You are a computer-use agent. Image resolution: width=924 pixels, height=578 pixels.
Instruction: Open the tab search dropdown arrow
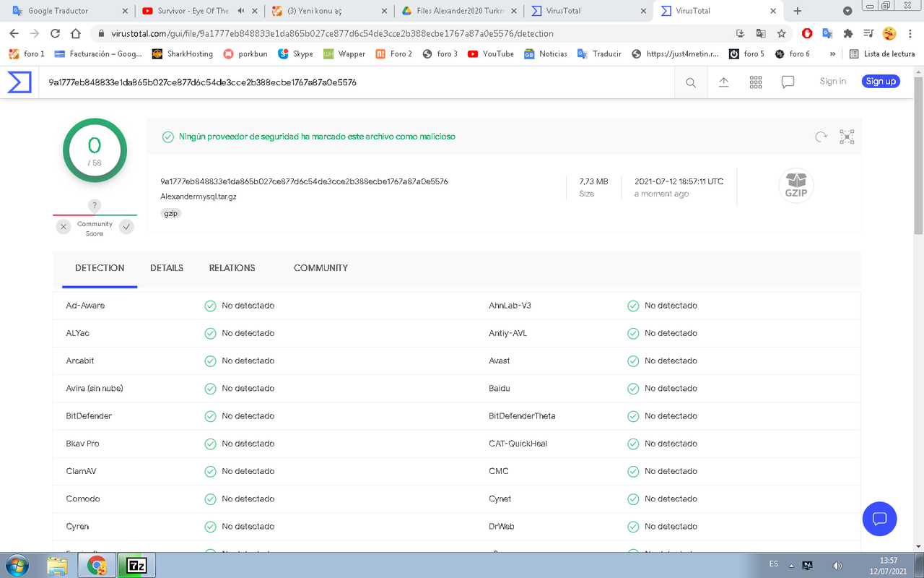click(x=847, y=11)
